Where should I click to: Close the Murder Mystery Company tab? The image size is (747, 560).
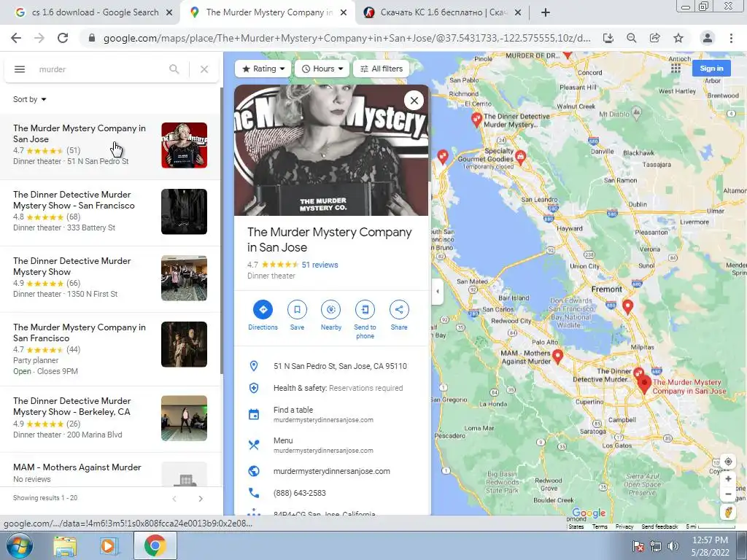click(344, 13)
